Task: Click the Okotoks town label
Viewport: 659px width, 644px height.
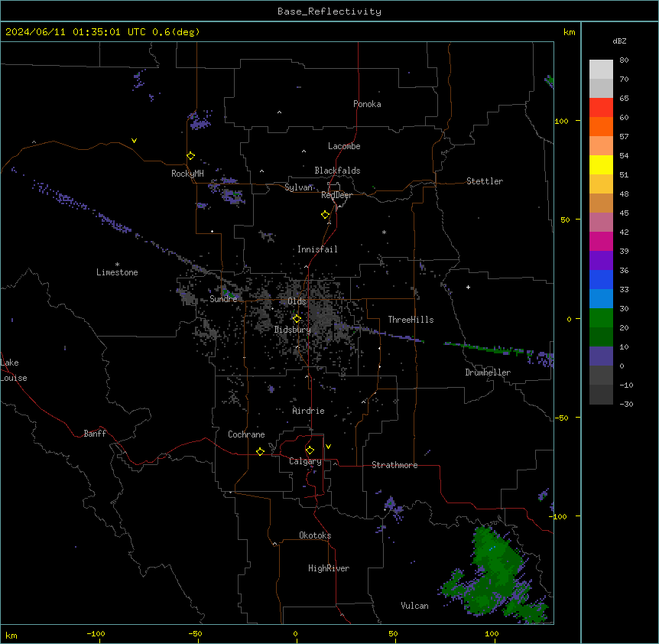Action: click(x=315, y=535)
